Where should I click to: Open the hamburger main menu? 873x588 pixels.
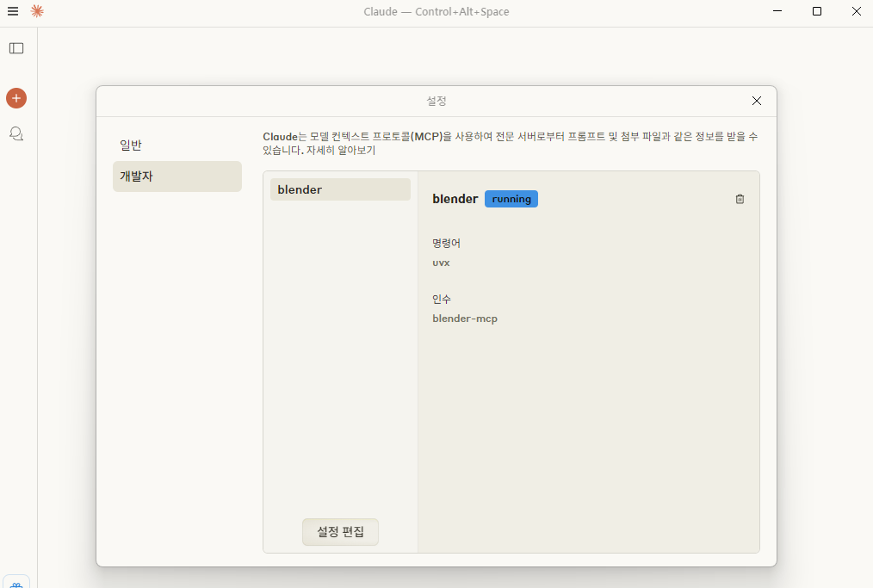[13, 11]
